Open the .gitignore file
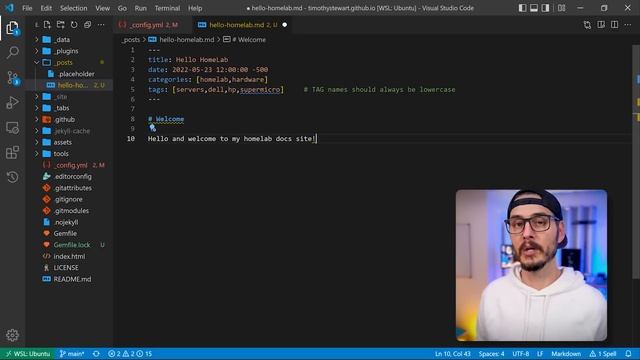The height and width of the screenshot is (360, 640). (69, 199)
